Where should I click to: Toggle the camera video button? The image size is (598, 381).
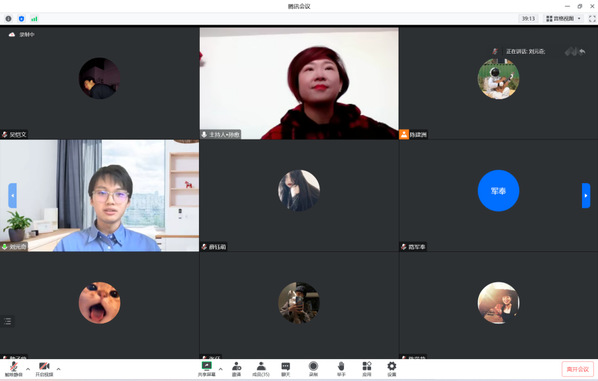(44, 369)
